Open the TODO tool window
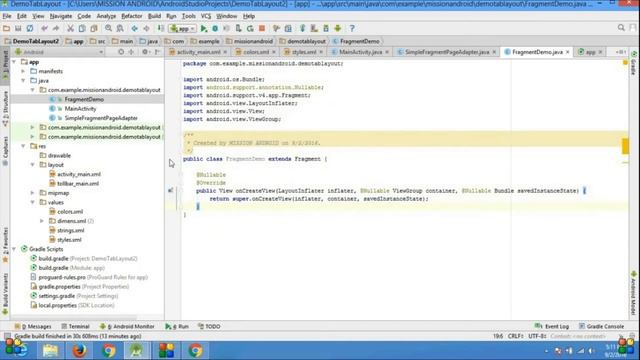This screenshot has width=640, height=360. click(209, 327)
